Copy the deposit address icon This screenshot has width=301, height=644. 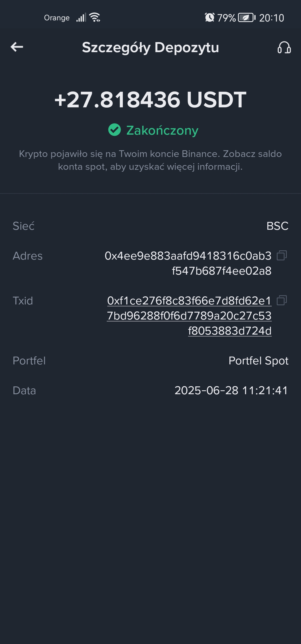282,255
